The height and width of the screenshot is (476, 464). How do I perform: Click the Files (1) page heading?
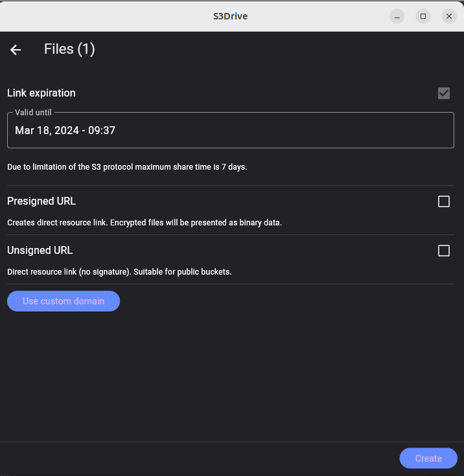pos(69,49)
